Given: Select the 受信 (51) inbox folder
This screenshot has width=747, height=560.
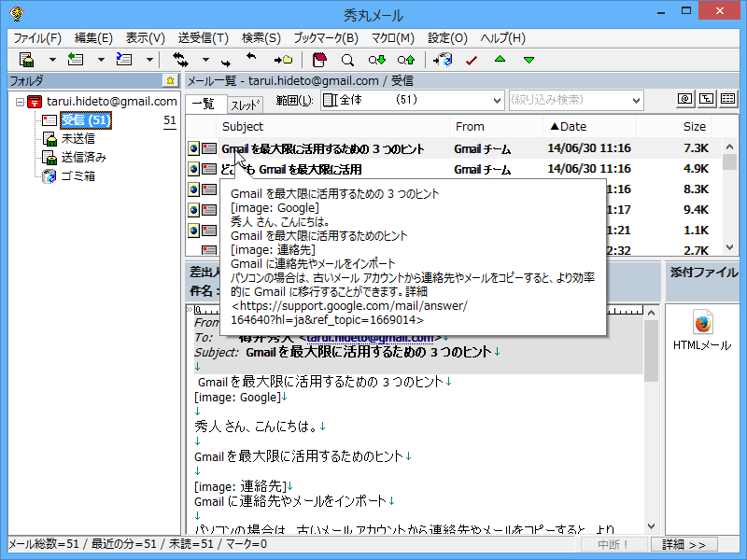Looking at the screenshot, I should click(x=86, y=120).
